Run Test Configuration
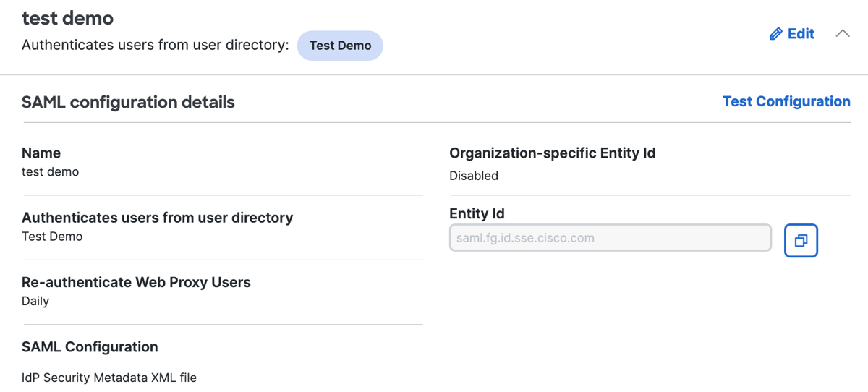 coord(786,101)
